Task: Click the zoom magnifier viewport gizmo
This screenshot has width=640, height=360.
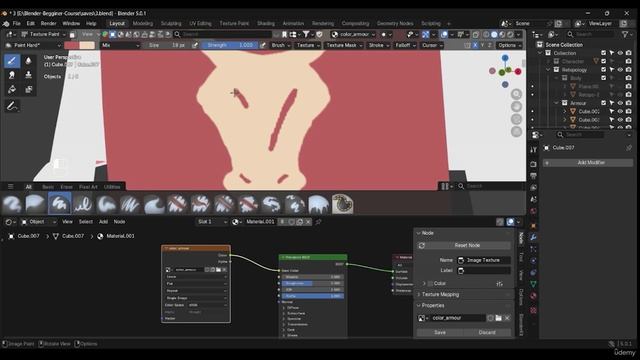Action: [x=516, y=94]
